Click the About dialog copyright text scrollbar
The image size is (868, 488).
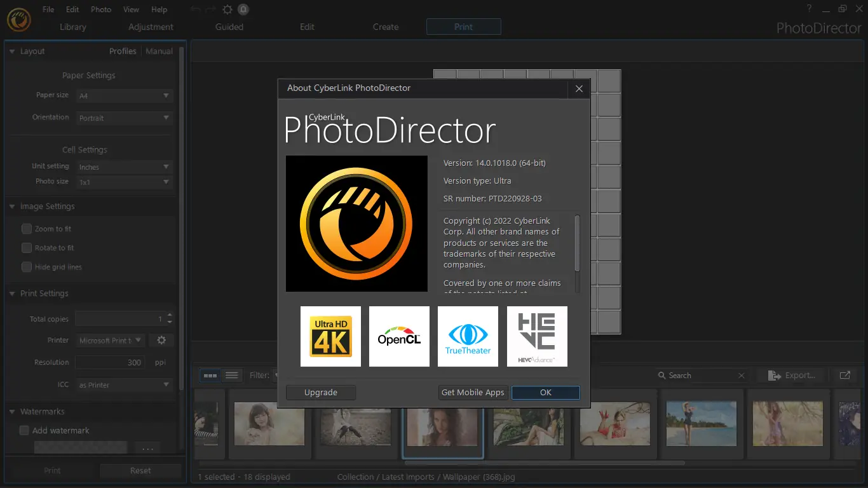577,243
